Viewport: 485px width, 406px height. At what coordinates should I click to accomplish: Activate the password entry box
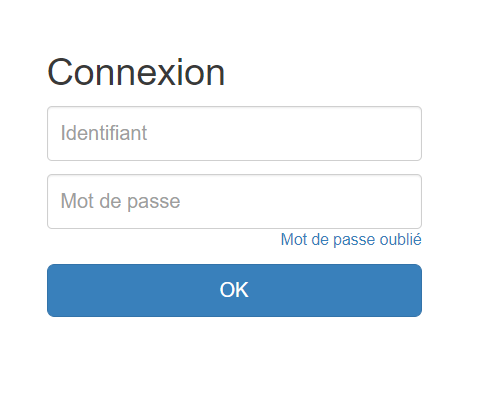234,201
